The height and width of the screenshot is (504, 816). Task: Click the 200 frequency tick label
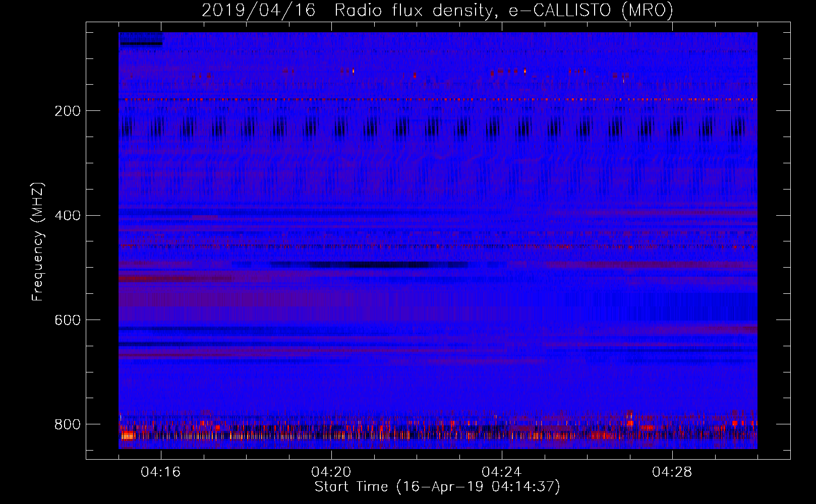[x=68, y=111]
